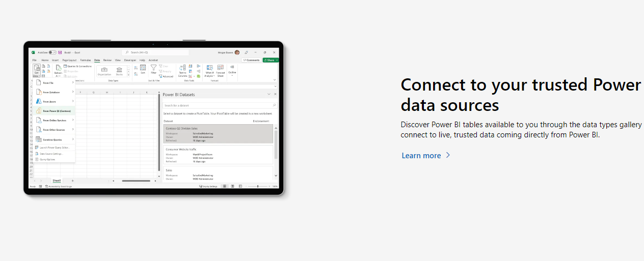Follow the Learn more link
The image size is (644, 261).
(421, 156)
